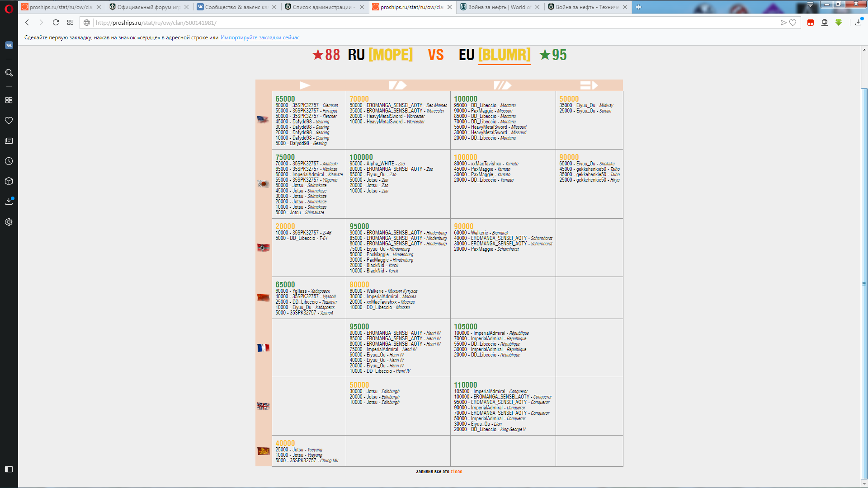Click the z1ooo author link

(x=456, y=471)
